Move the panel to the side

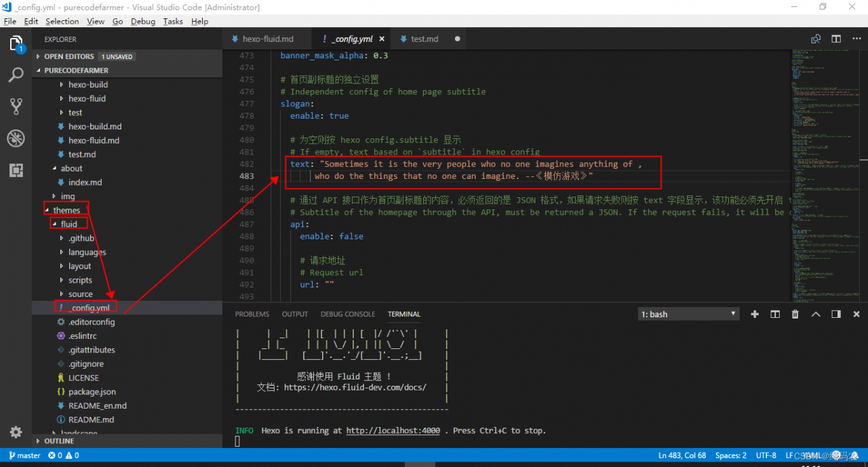(836, 314)
